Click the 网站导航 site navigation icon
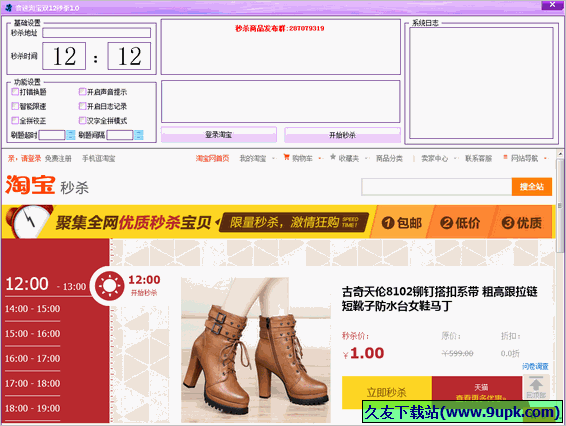 (x=505, y=157)
